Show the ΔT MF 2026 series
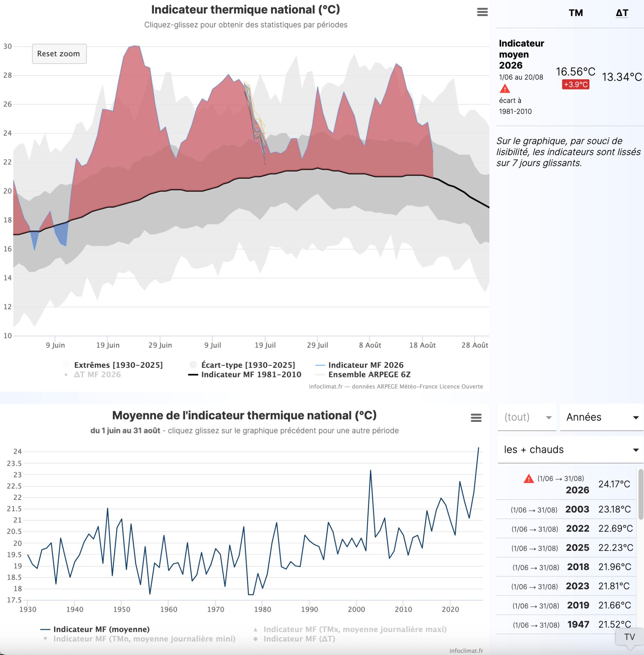 click(x=92, y=375)
